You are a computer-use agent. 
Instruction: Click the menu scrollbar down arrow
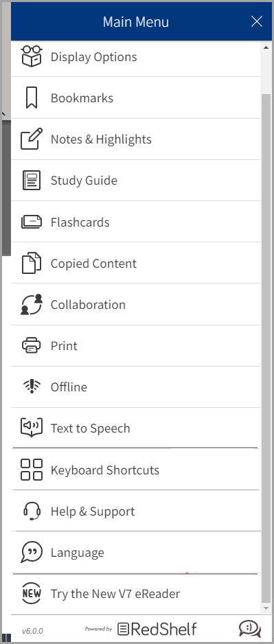pyautogui.click(x=266, y=608)
